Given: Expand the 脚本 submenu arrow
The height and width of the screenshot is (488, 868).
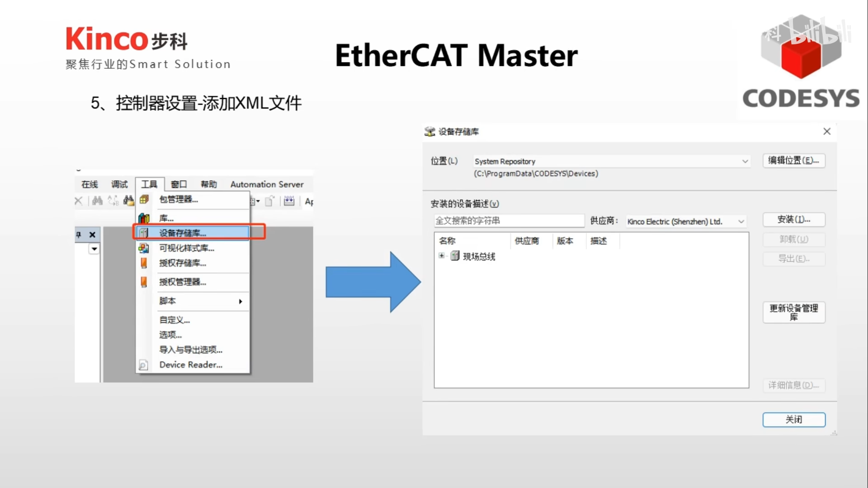Looking at the screenshot, I should pos(241,301).
